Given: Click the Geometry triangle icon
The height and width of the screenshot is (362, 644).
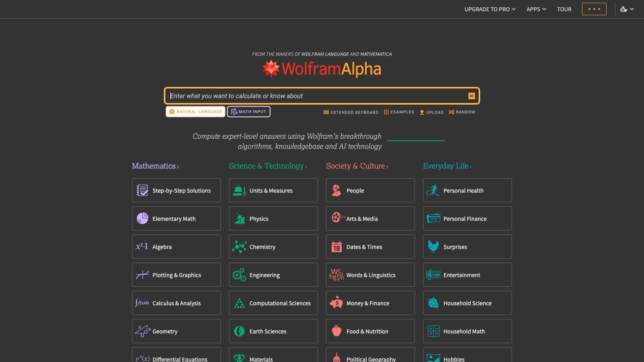Looking at the screenshot, I should pyautogui.click(x=142, y=331).
